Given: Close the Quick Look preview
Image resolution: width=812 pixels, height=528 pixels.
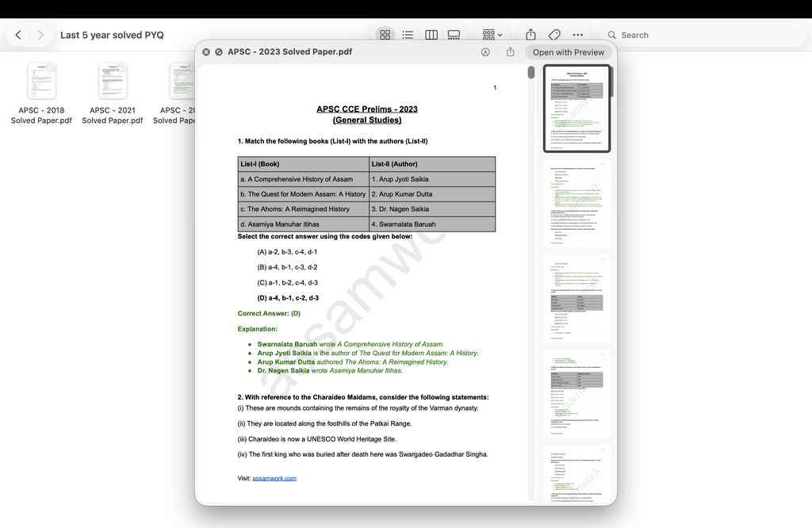Looking at the screenshot, I should (206, 52).
